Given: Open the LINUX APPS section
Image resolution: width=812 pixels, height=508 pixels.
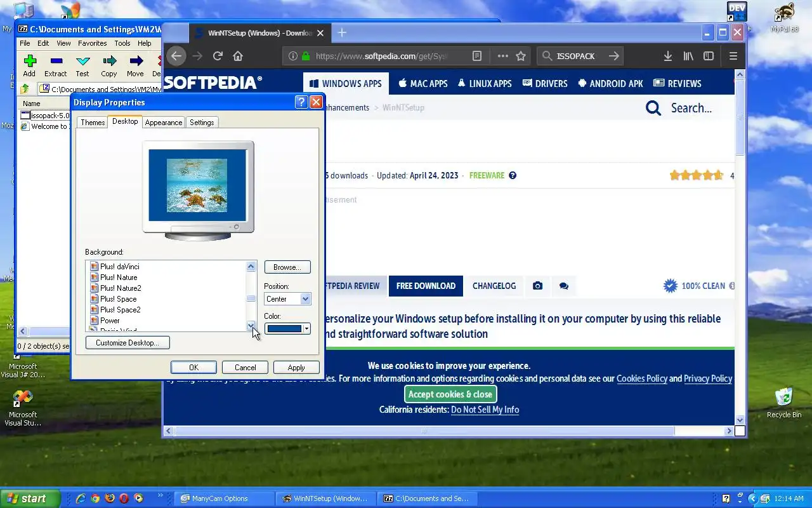Looking at the screenshot, I should point(484,84).
